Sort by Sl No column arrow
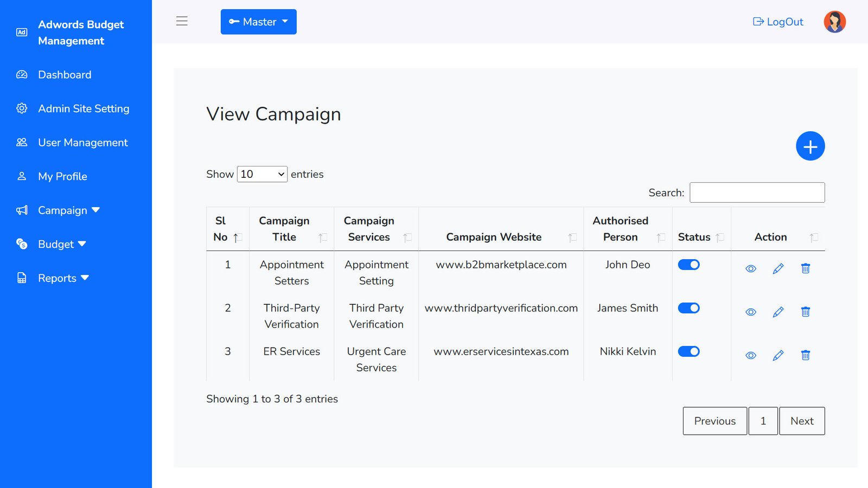 pyautogui.click(x=237, y=237)
